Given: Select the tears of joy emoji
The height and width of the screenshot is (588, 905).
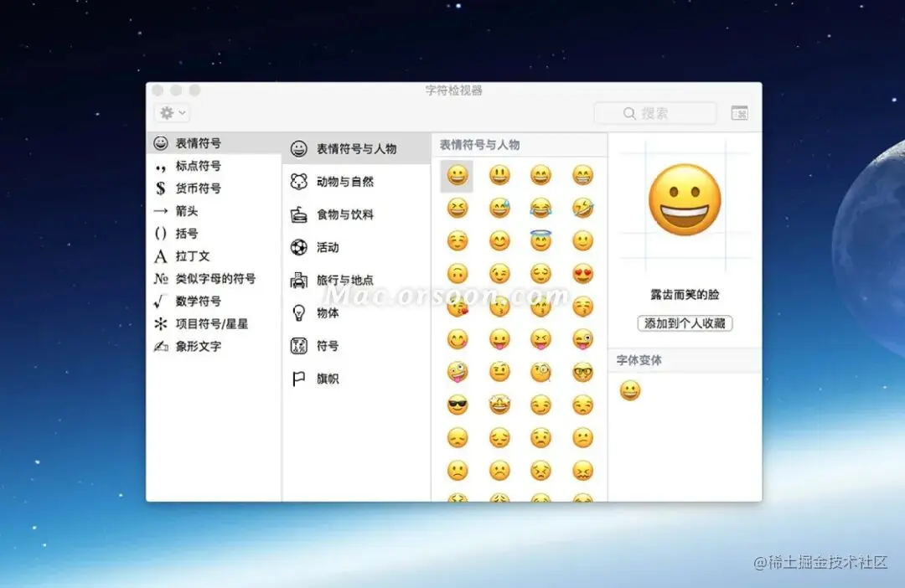Looking at the screenshot, I should [x=540, y=209].
